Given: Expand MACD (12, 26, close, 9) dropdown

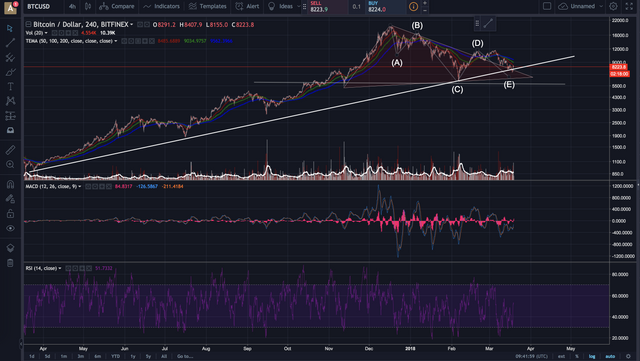Looking at the screenshot, I should click(x=80, y=186).
